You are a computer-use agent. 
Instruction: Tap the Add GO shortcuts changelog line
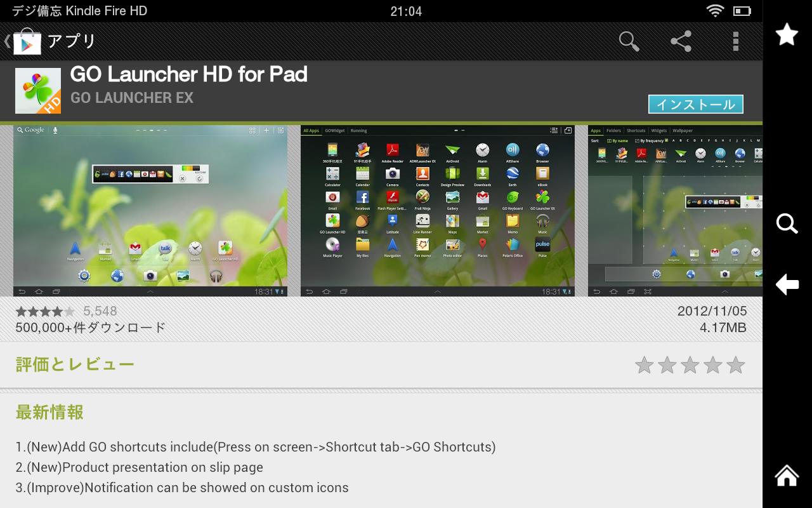point(256,447)
